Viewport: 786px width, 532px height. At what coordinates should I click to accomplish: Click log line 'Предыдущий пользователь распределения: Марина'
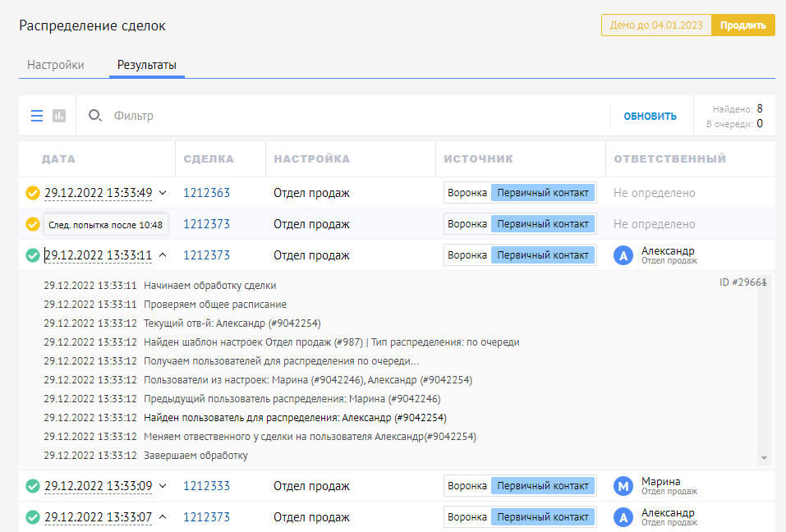pos(292,399)
